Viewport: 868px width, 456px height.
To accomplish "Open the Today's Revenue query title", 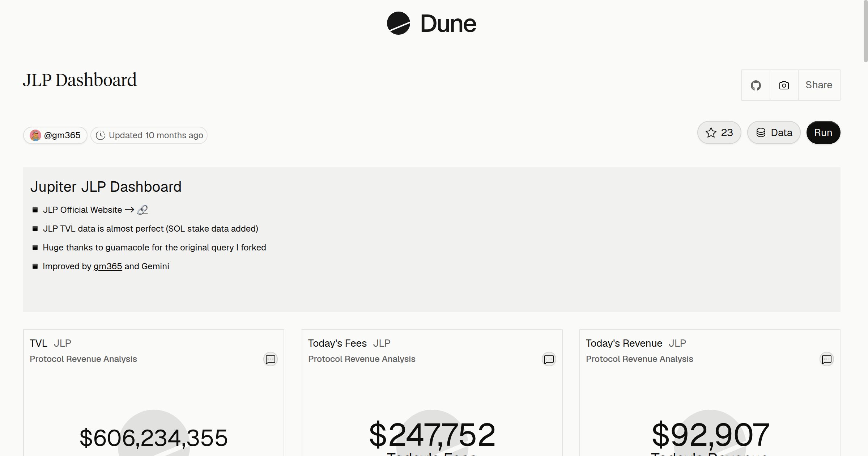I will click(624, 343).
